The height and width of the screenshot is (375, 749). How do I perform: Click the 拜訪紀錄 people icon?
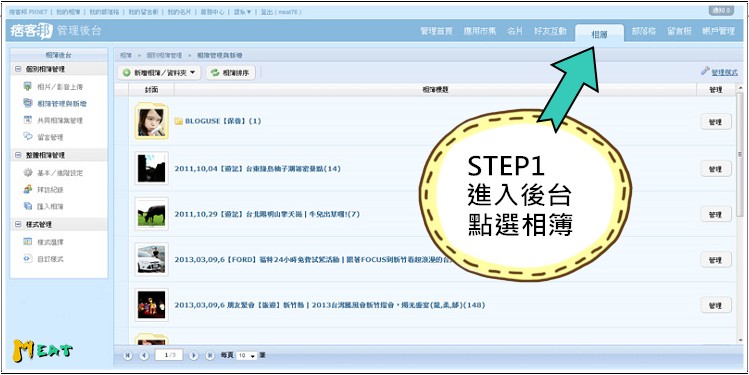click(28, 190)
